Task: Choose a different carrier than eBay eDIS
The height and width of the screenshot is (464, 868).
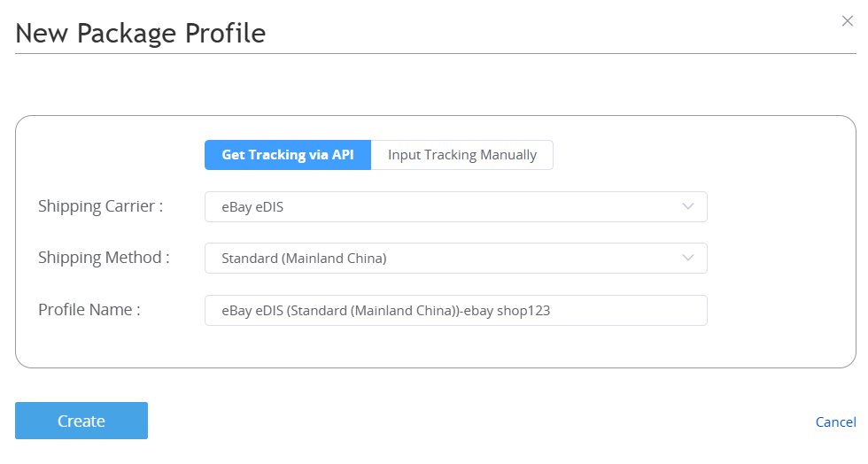Action: (456, 206)
